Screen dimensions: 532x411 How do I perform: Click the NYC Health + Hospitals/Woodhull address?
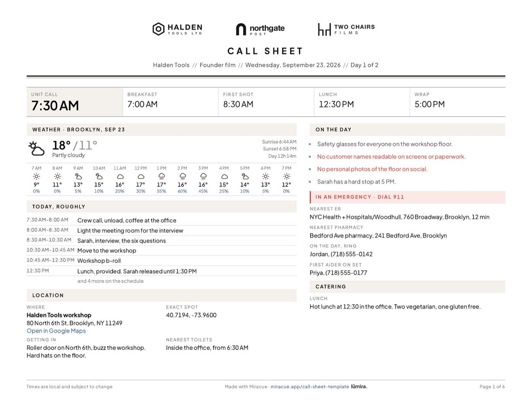coord(399,217)
